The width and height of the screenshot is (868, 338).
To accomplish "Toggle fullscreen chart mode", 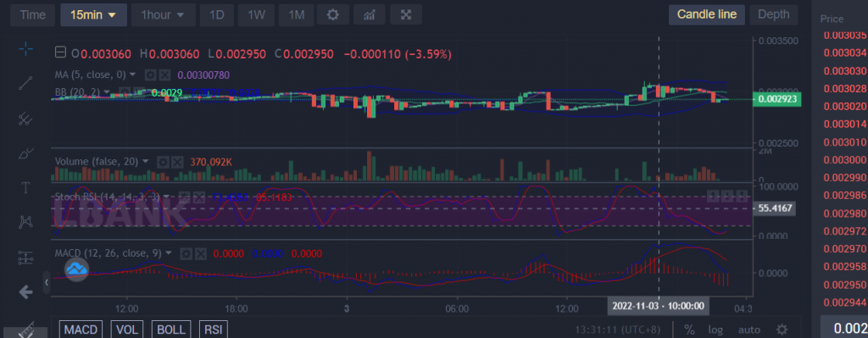I will tap(406, 15).
